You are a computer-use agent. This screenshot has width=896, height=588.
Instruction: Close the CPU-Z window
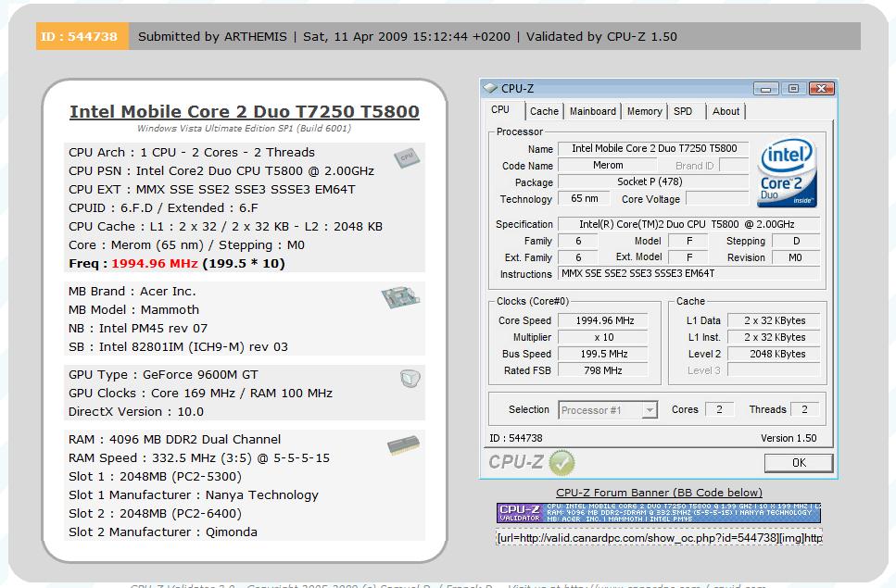click(x=822, y=89)
